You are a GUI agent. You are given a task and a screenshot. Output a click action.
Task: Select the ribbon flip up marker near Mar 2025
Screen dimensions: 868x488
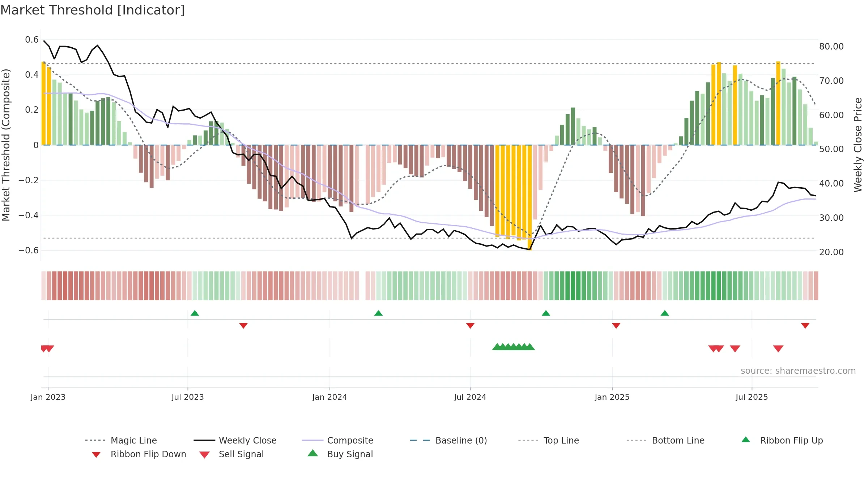(x=665, y=313)
